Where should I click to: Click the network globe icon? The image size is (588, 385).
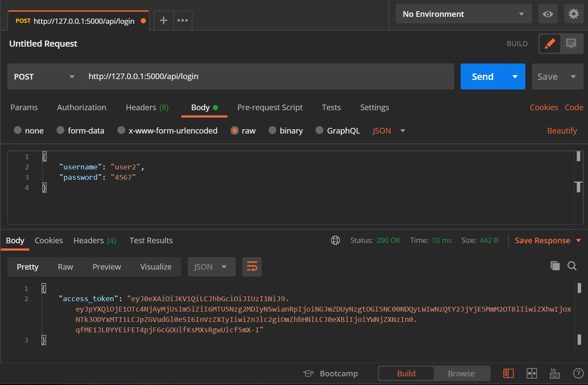(335, 240)
